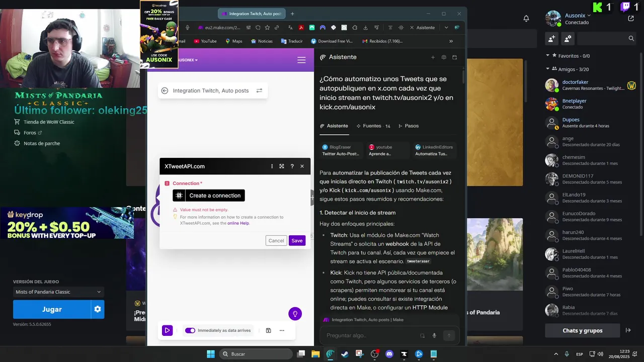The height and width of the screenshot is (362, 644).
Task: Start a new chat with the plus icon in Asistente
Action: (x=433, y=57)
